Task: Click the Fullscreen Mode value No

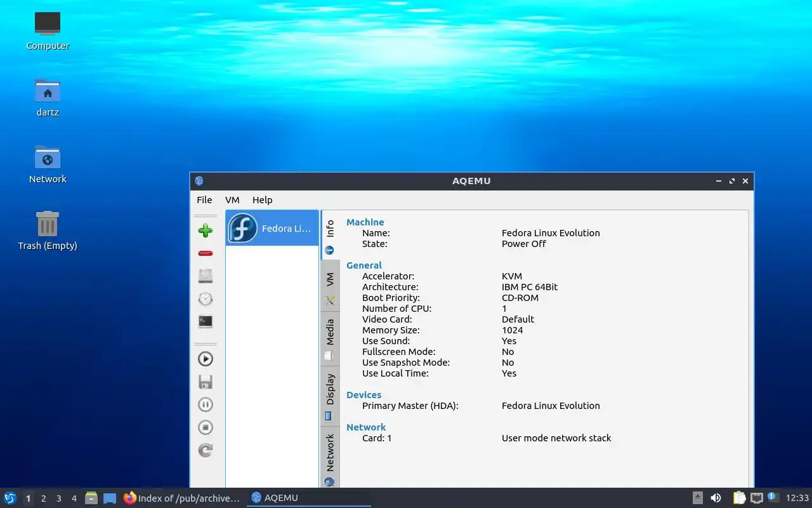Action: coord(508,352)
